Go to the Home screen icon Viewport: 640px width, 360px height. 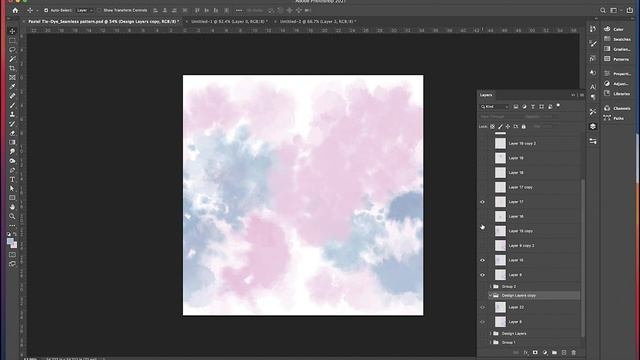click(15, 10)
